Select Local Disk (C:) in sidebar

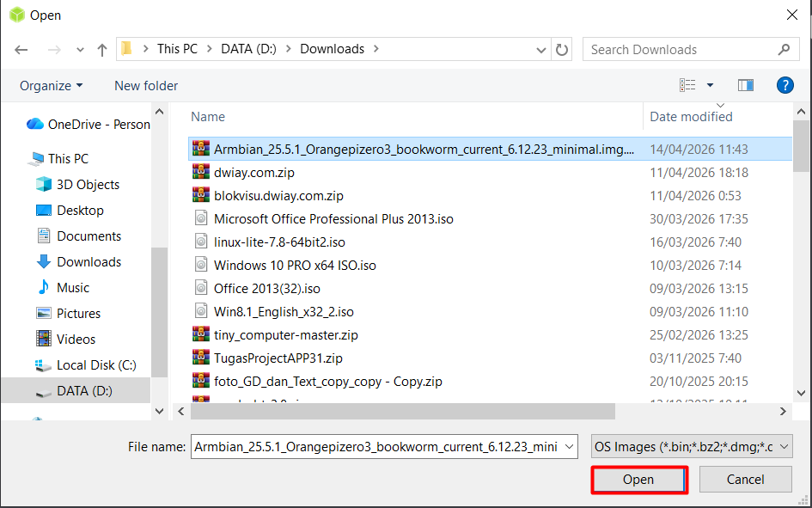pos(95,365)
